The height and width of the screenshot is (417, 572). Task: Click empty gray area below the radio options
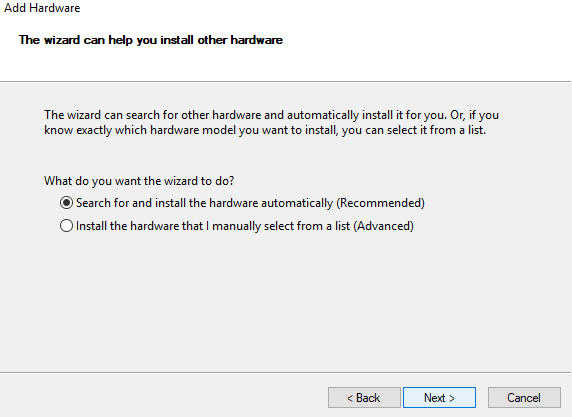point(285,303)
